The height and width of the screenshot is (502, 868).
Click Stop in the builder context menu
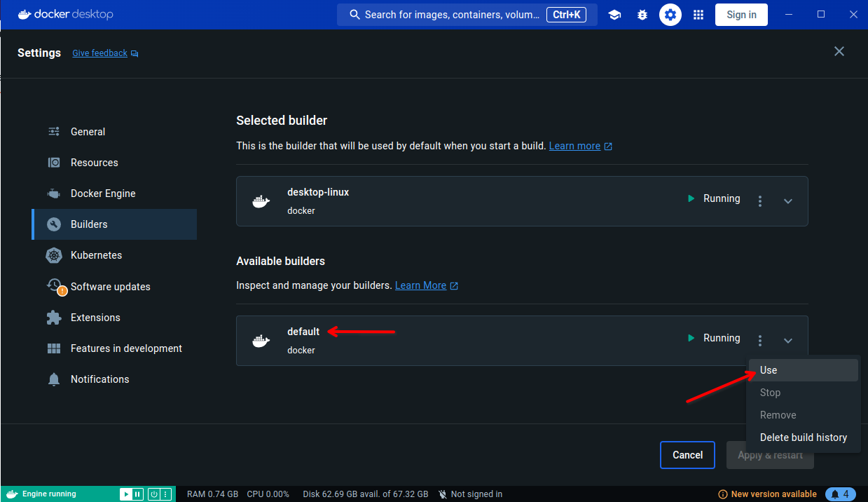[804, 393]
